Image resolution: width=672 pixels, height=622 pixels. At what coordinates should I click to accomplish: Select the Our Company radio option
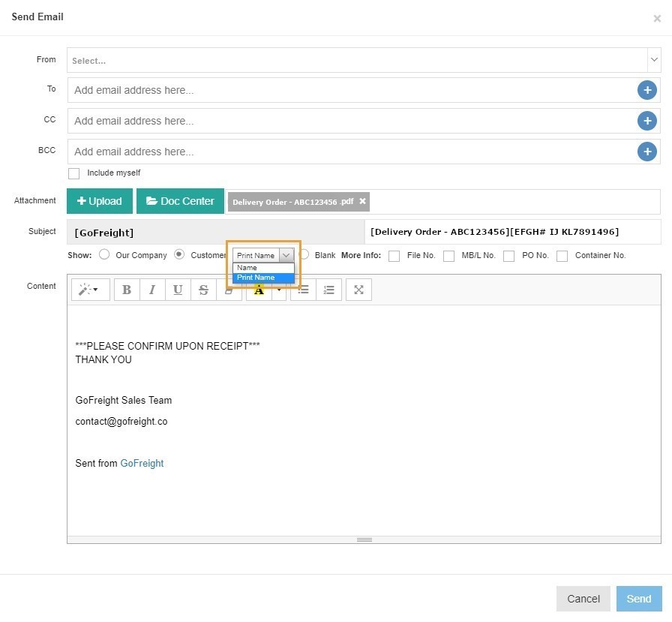pos(104,254)
